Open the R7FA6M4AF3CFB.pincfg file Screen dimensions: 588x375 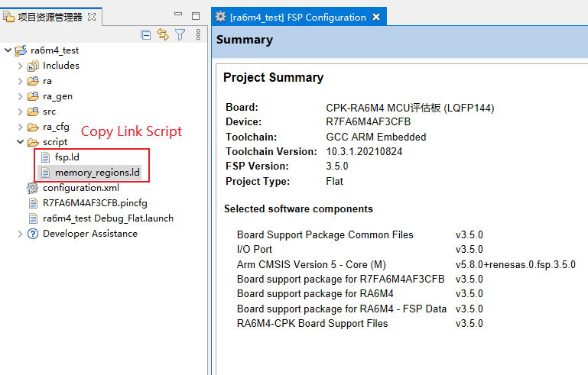97,203
